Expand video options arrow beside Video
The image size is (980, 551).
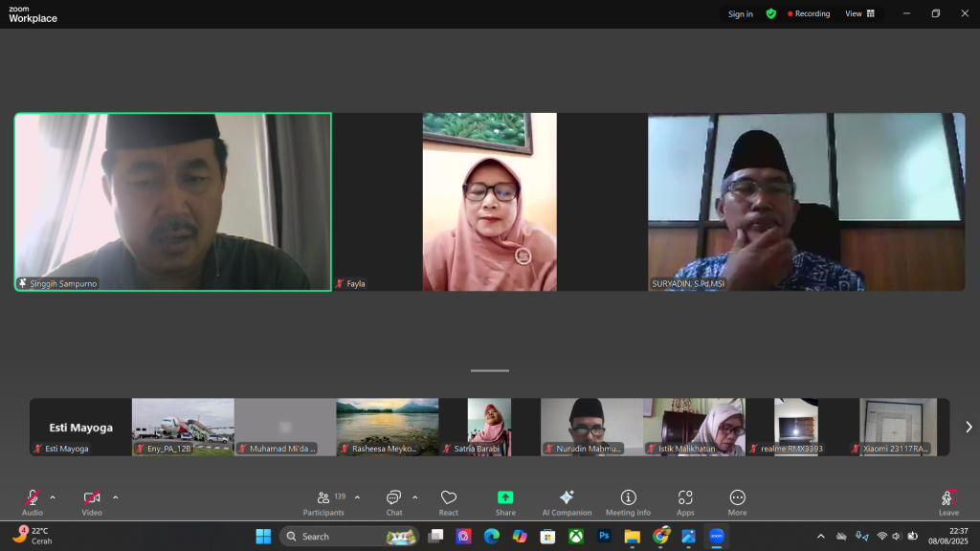click(x=116, y=497)
